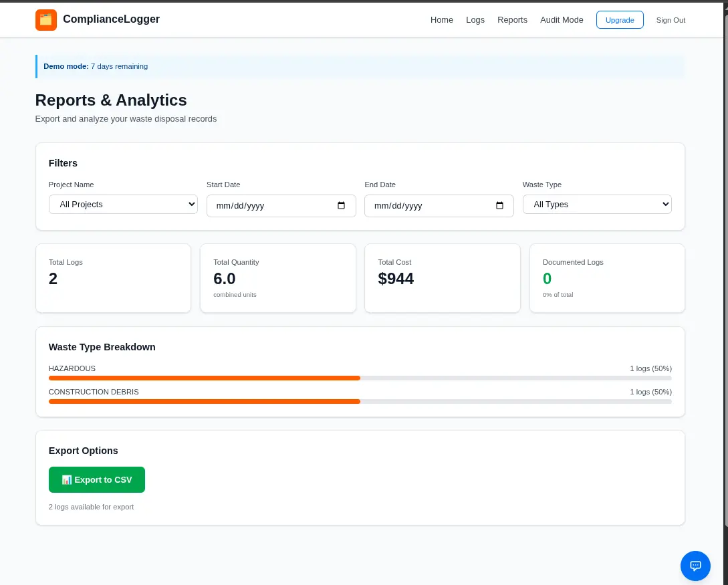Open the Logs navigation item

tap(475, 20)
